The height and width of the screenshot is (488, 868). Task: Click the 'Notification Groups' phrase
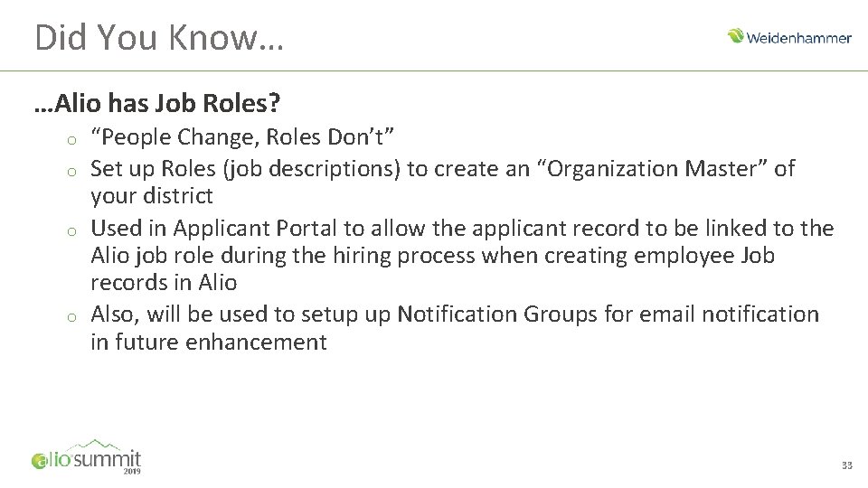[x=516, y=314]
